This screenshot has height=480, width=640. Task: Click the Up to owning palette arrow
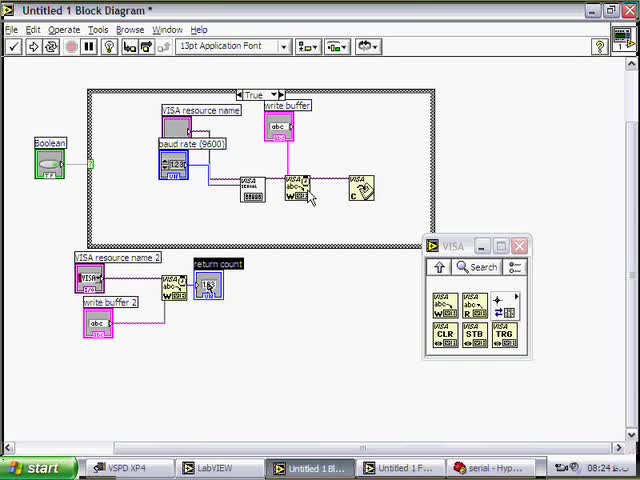439,267
